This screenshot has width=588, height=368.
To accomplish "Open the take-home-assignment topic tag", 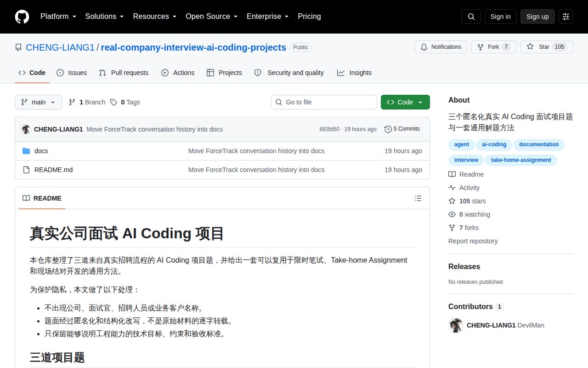I will [x=521, y=160].
